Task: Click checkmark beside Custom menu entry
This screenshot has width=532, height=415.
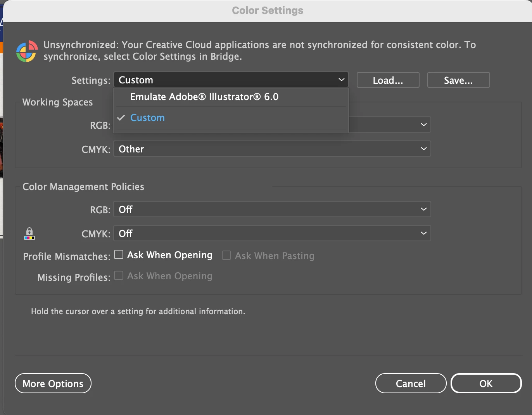Action: click(x=121, y=118)
